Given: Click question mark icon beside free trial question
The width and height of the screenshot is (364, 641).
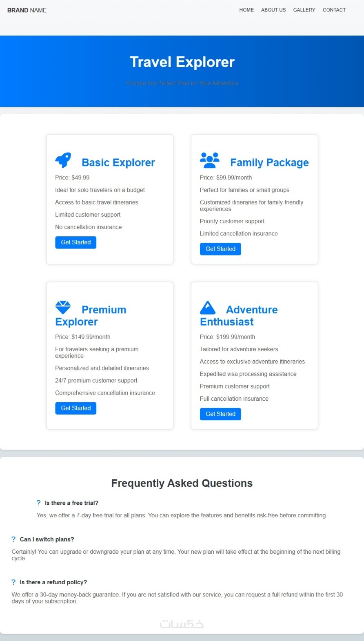Looking at the screenshot, I should click(x=39, y=503).
